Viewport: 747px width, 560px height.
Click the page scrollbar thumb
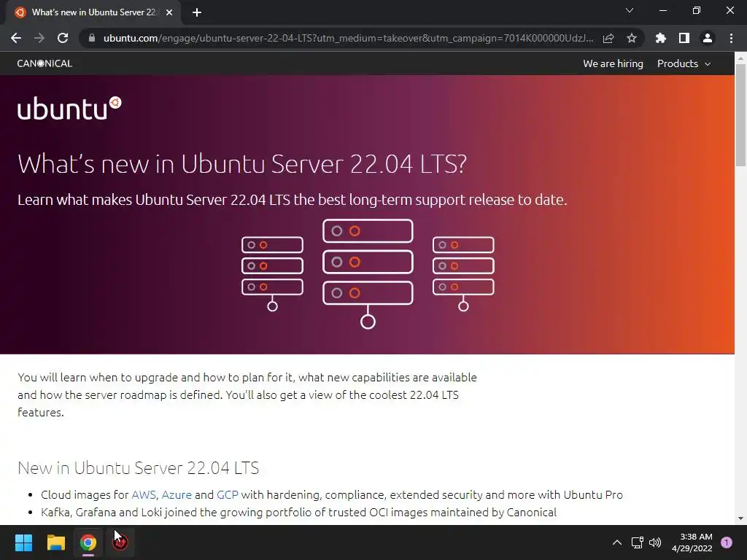(x=740, y=114)
